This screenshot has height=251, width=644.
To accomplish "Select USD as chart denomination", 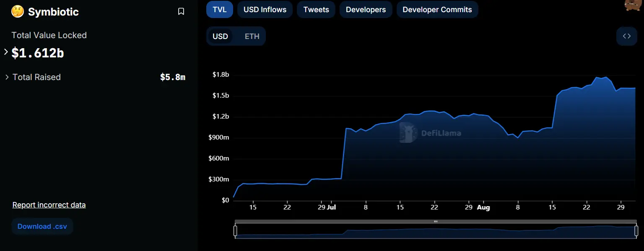I will [x=221, y=36].
